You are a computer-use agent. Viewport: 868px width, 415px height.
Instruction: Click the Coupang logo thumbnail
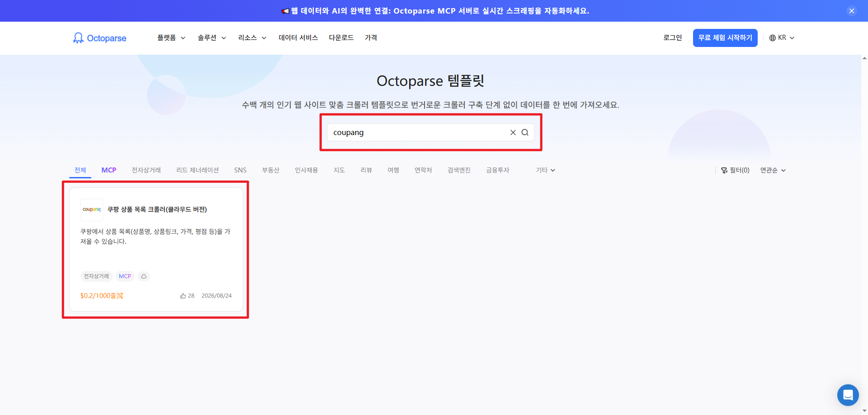[x=92, y=210]
